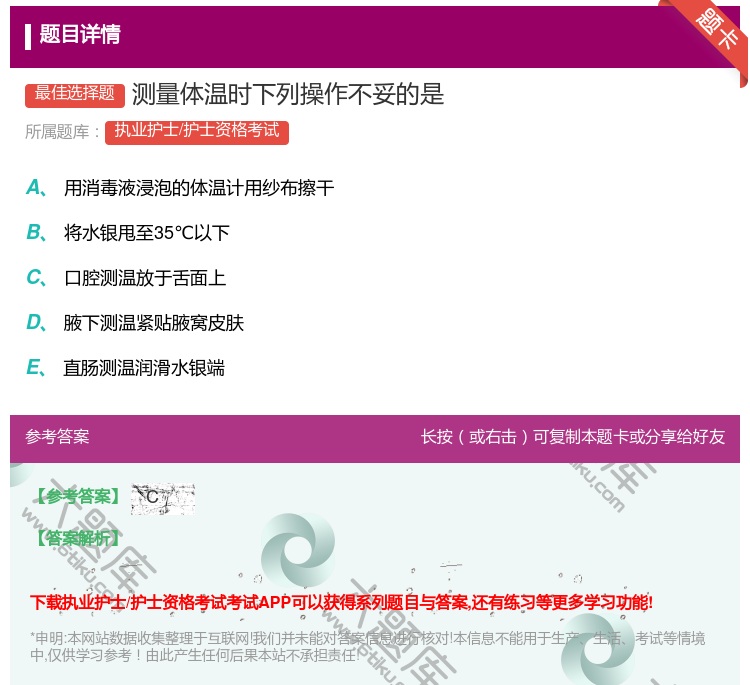Click the answer image showing C
Image resolution: width=750 pixels, height=685 pixels.
tap(163, 499)
